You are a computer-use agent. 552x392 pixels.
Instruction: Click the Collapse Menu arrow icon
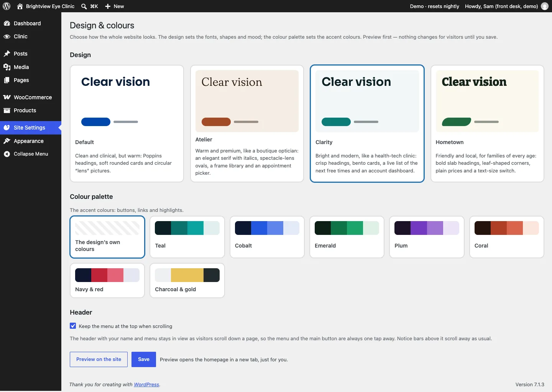click(x=7, y=154)
